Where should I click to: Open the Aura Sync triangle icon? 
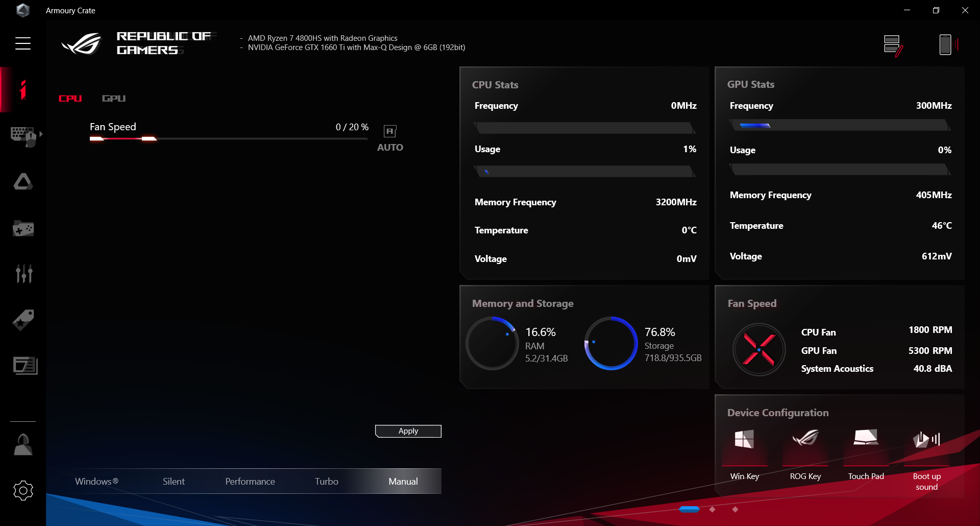[x=23, y=182]
